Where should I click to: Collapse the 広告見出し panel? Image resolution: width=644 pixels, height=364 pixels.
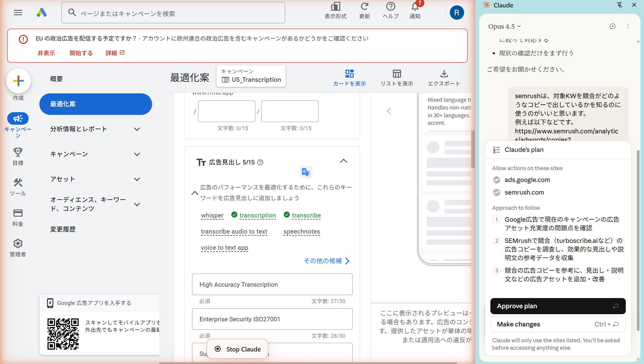(x=343, y=161)
